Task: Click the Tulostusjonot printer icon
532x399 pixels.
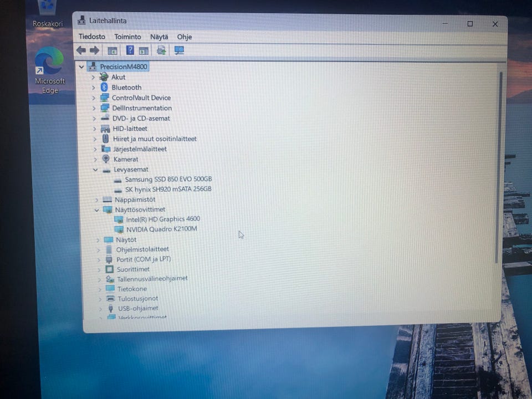Action: (110, 298)
